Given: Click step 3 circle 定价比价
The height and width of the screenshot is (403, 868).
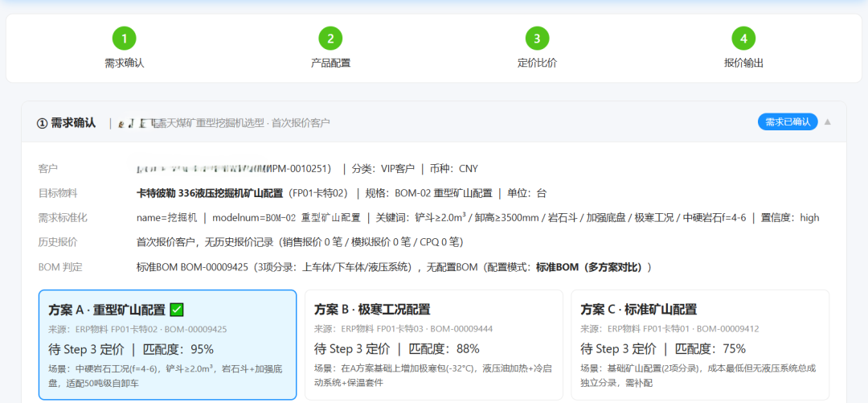Looking at the screenshot, I should pyautogui.click(x=537, y=39).
